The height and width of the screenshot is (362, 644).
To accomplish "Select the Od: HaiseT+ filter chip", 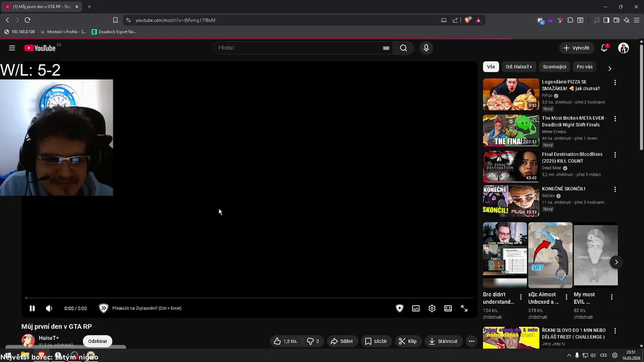I will point(519,66).
